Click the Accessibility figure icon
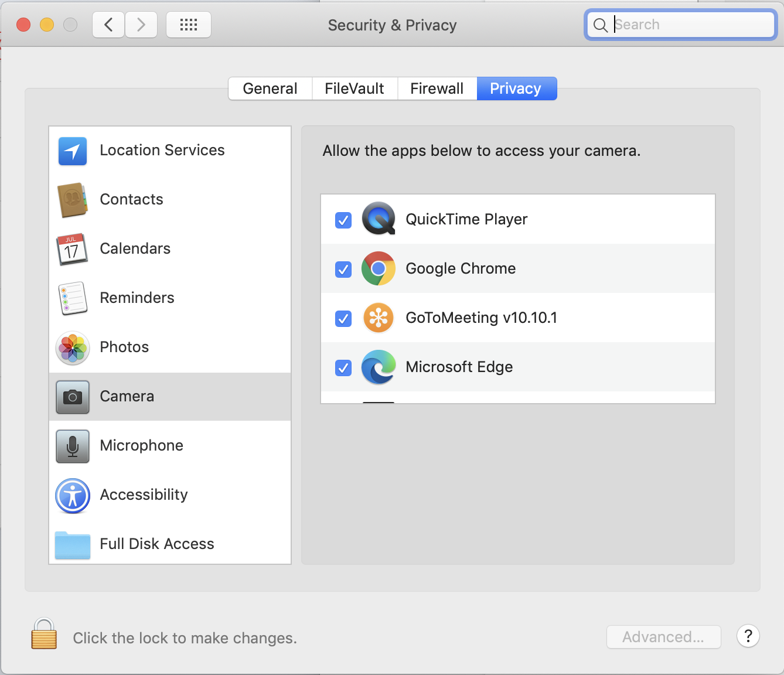This screenshot has width=784, height=675. (73, 496)
